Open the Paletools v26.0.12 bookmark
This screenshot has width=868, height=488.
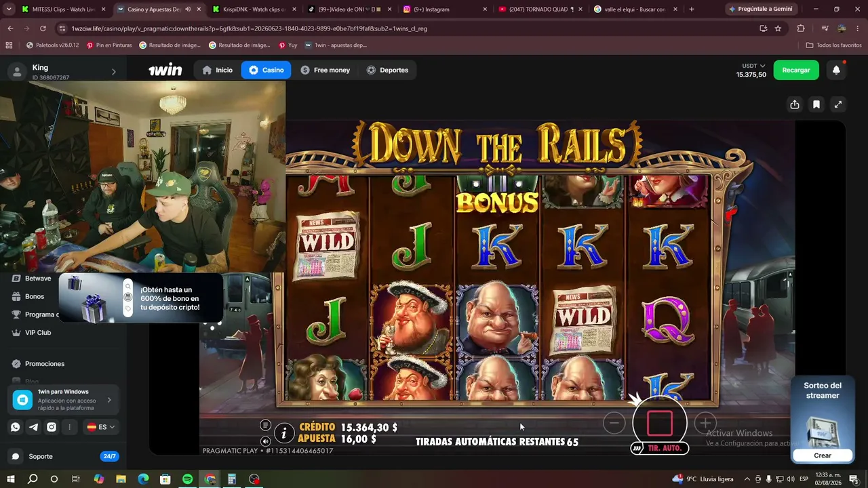point(52,45)
